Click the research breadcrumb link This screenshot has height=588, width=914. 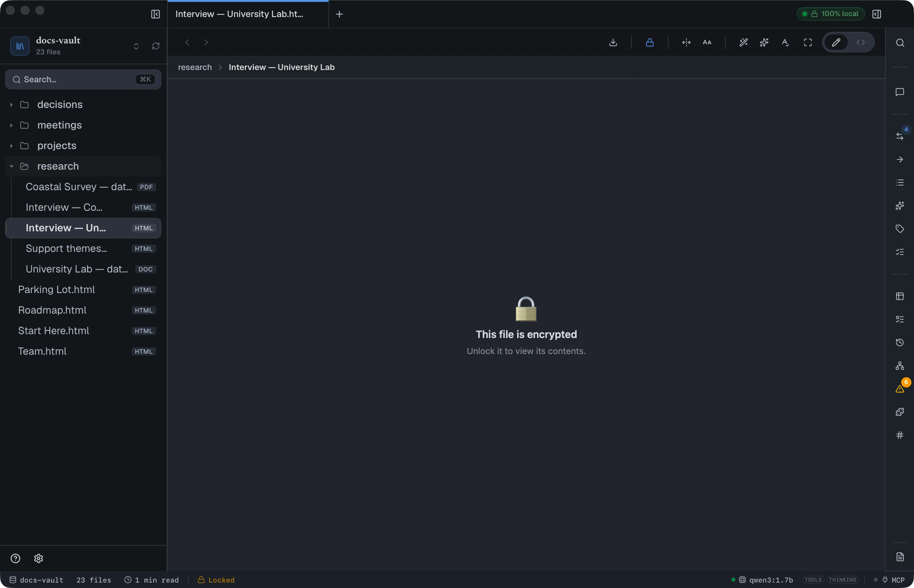195,67
